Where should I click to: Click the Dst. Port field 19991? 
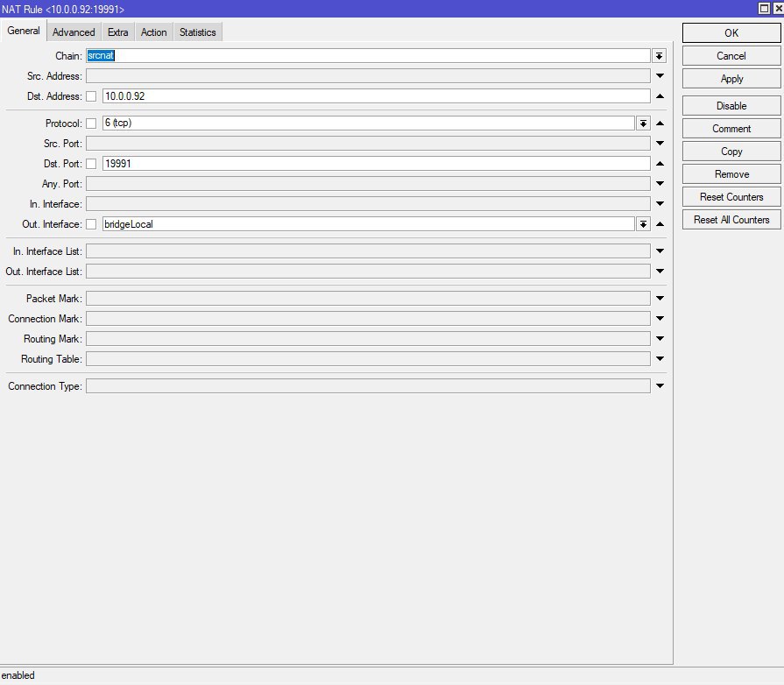376,164
